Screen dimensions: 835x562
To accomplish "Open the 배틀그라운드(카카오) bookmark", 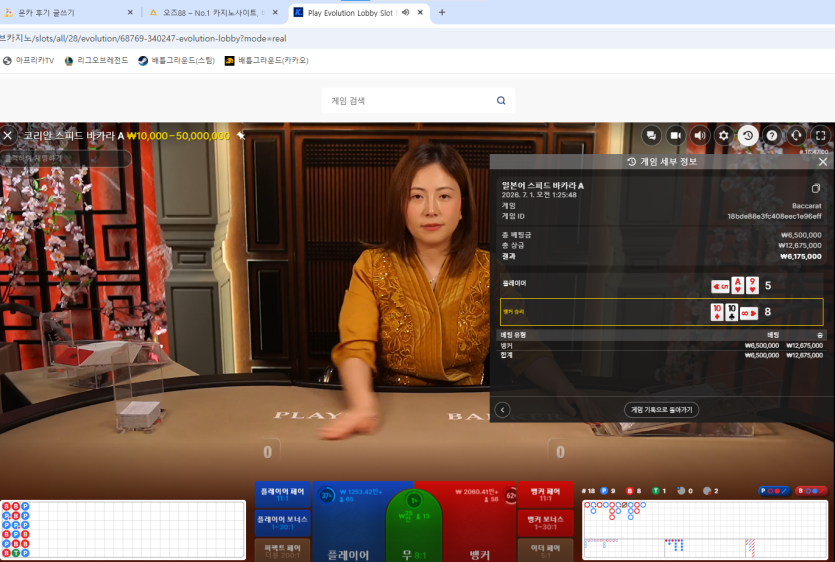I will (267, 61).
